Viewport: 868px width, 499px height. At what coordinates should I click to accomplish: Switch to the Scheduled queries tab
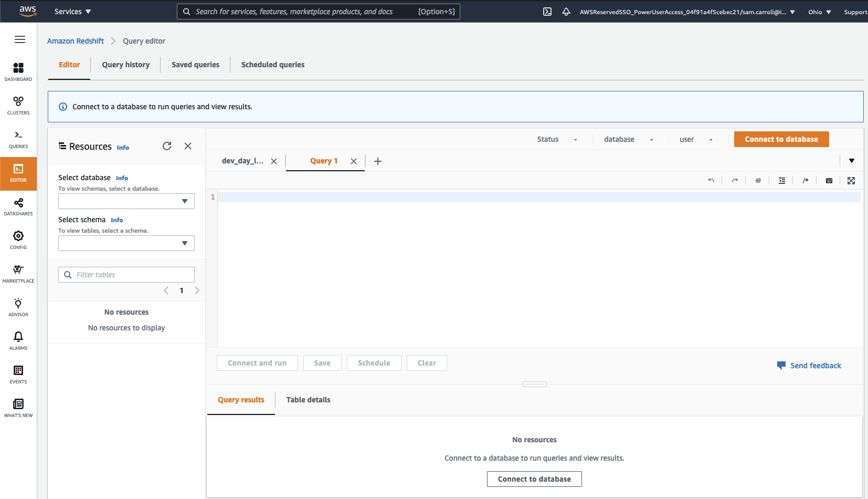pos(273,65)
